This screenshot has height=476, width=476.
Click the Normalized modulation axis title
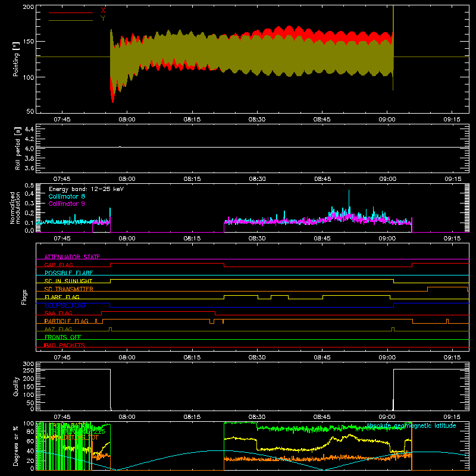point(15,208)
